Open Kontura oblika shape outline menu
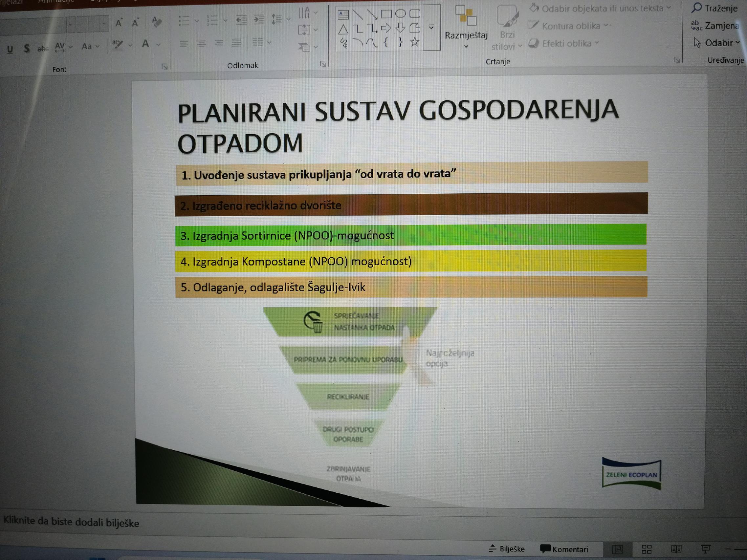The width and height of the screenshot is (747, 560). (570, 26)
